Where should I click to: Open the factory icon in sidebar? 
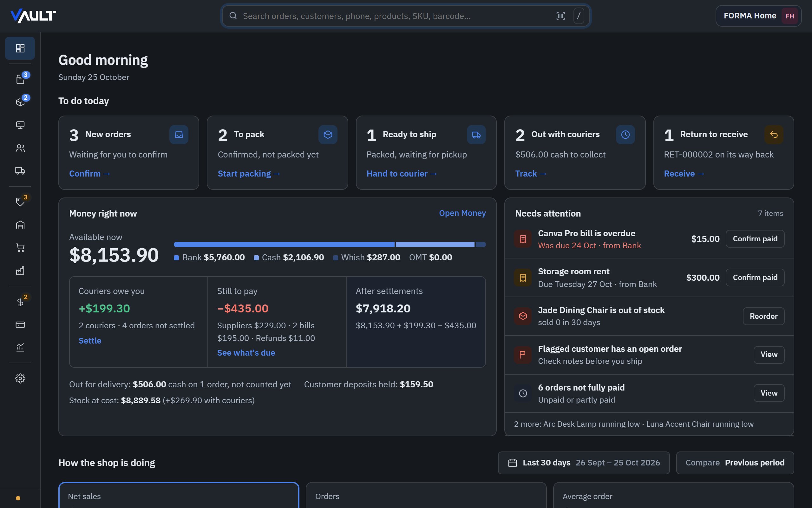click(x=20, y=271)
